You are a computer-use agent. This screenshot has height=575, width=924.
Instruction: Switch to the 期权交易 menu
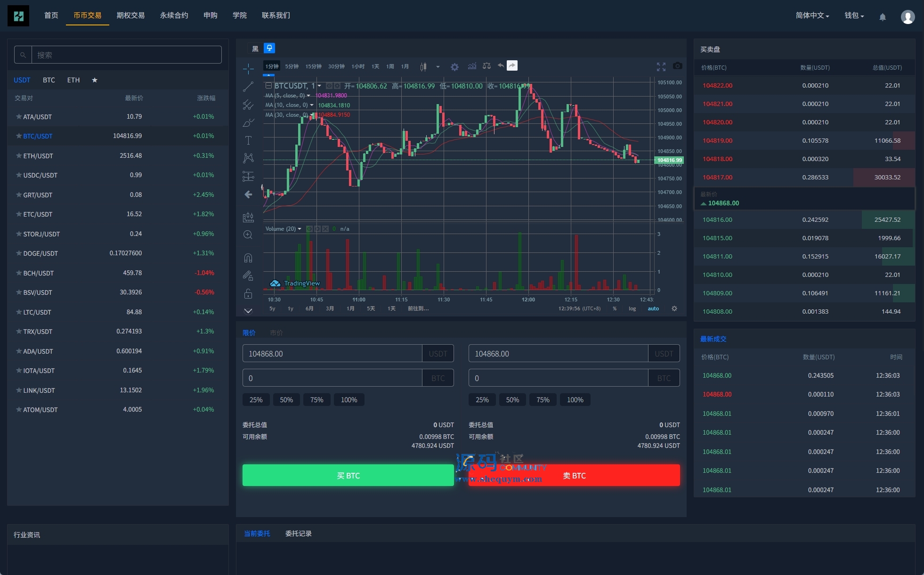130,16
